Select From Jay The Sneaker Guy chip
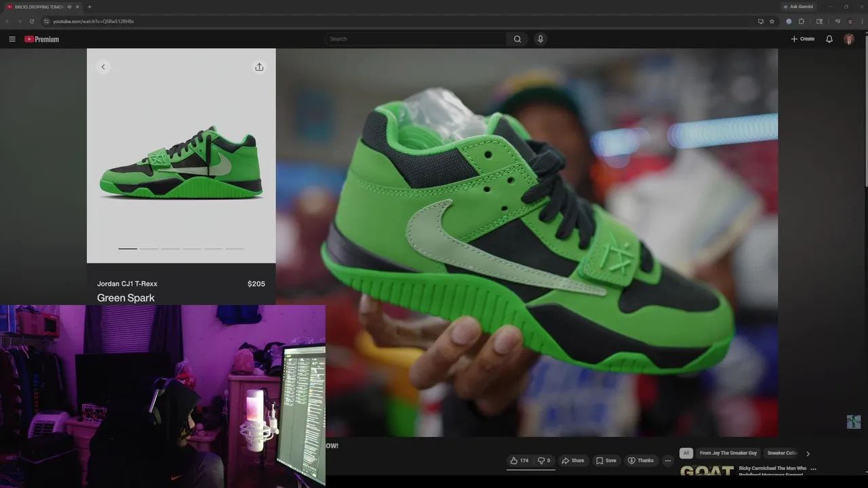868x488 pixels. [x=728, y=453]
